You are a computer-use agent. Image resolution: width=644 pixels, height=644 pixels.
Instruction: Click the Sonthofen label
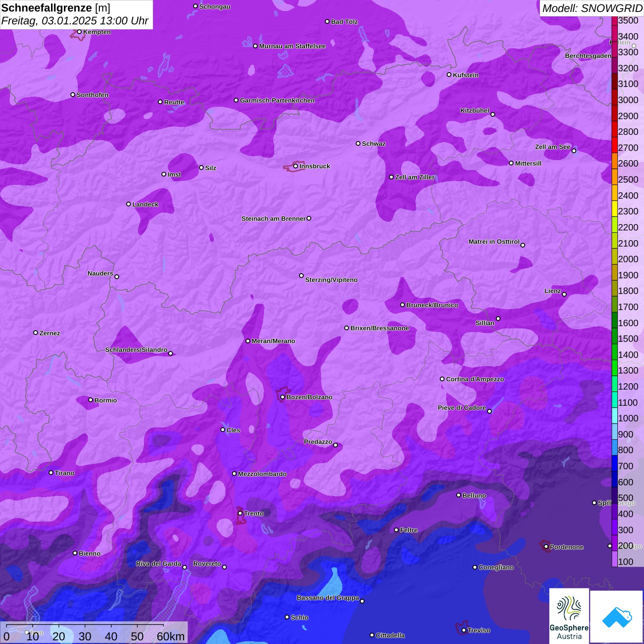[x=92, y=95]
